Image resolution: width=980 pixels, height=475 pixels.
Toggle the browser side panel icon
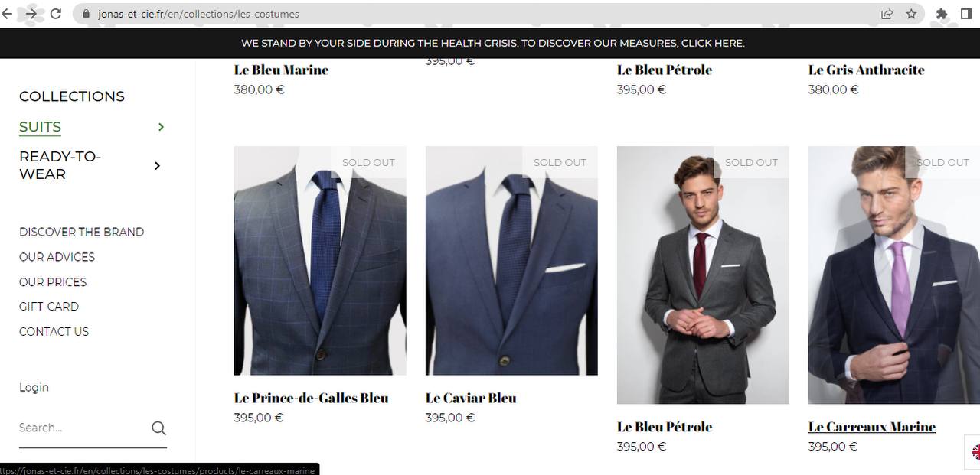pyautogui.click(x=966, y=14)
